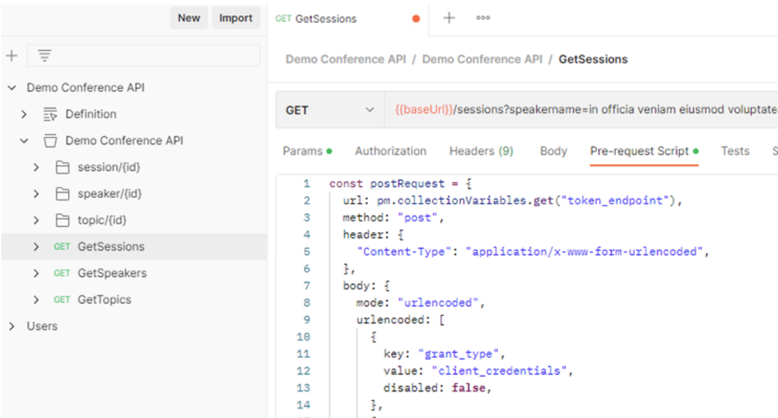The height and width of the screenshot is (418, 778).
Task: Create a new collection with plus icon in sidebar
Action: [11, 56]
